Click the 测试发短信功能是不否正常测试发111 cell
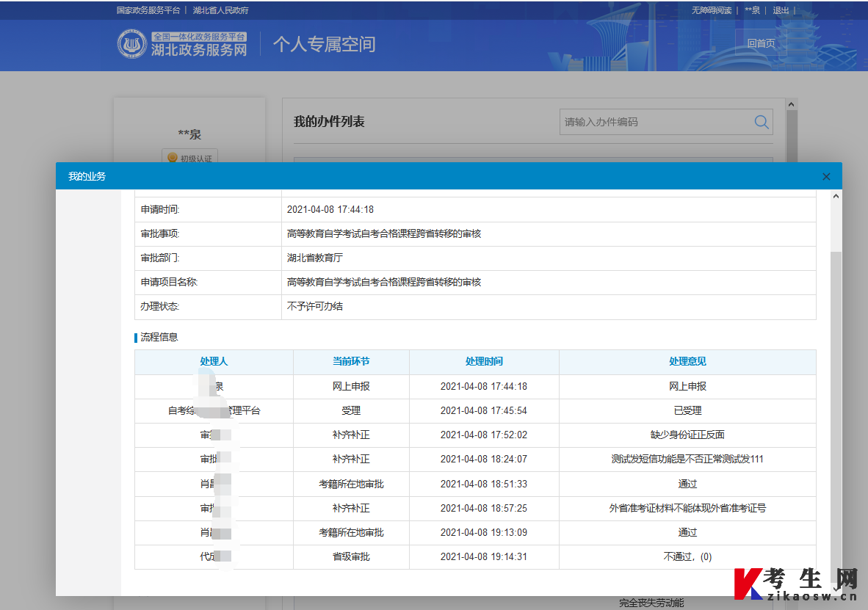The image size is (868, 610). (687, 460)
